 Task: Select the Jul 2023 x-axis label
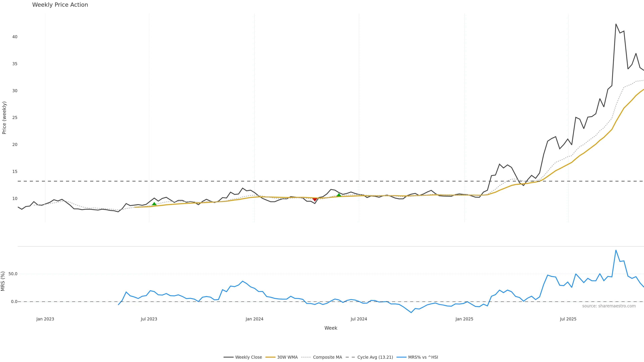point(149,319)
